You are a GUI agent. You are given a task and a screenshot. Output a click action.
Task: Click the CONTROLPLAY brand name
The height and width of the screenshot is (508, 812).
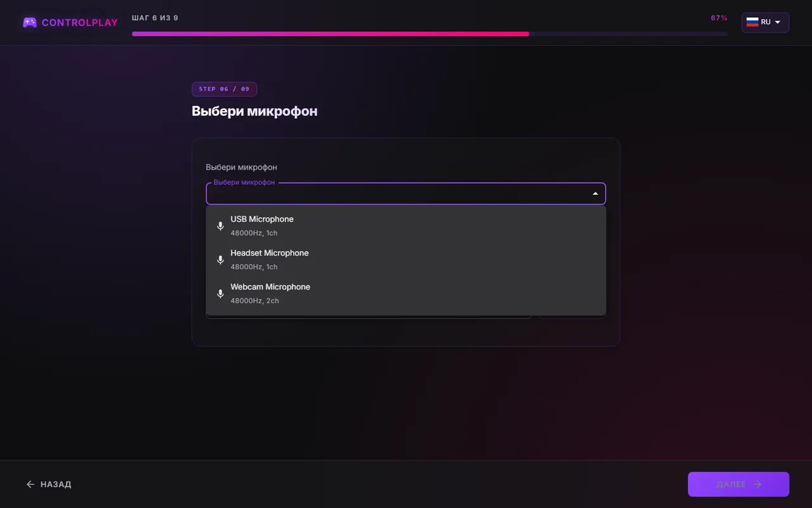pyautogui.click(x=80, y=23)
